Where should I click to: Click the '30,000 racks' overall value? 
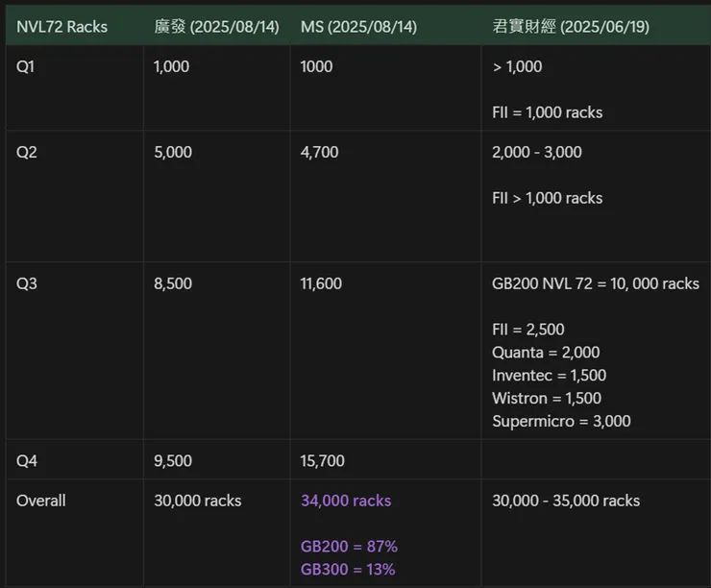(x=197, y=501)
